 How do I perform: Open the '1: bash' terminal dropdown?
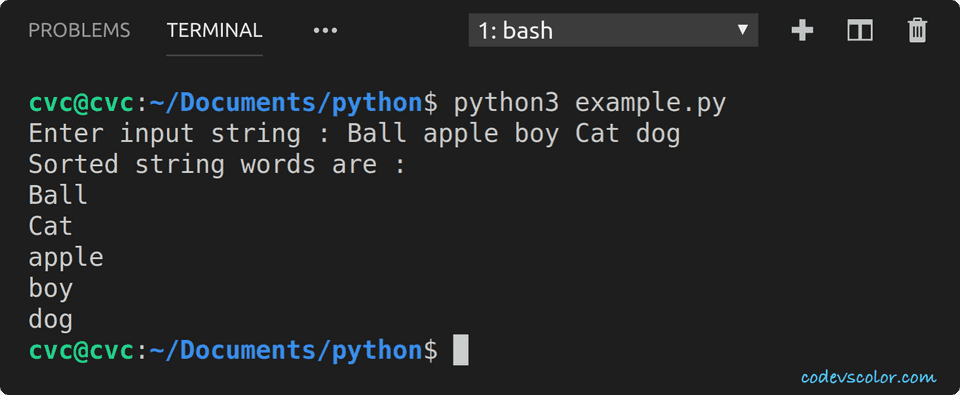point(613,30)
